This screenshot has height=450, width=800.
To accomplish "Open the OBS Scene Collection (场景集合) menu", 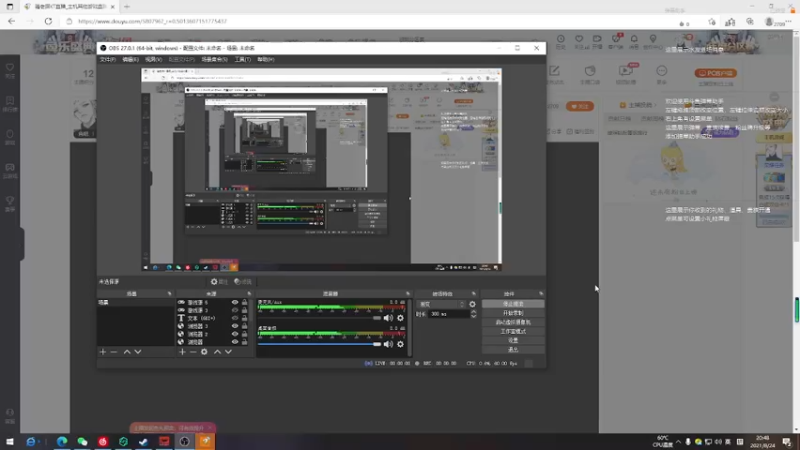I will pos(214,60).
